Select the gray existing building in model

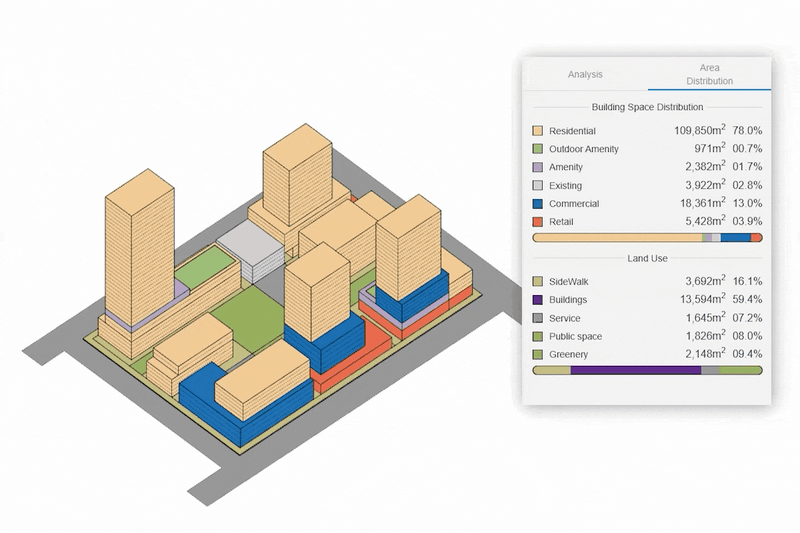[x=250, y=249]
